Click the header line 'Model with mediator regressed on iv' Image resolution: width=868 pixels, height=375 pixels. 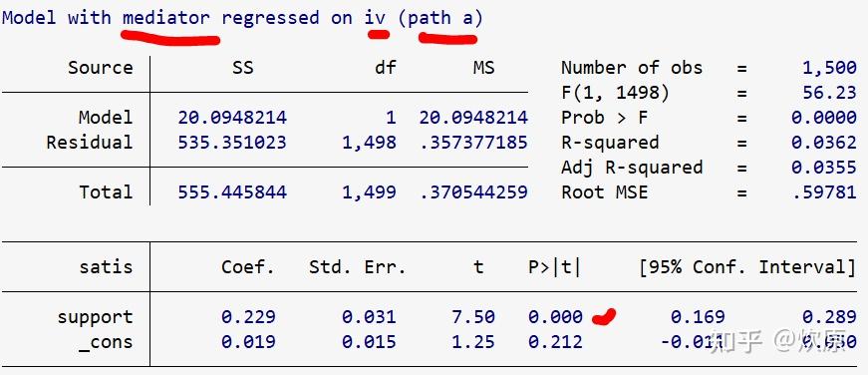coord(193,18)
